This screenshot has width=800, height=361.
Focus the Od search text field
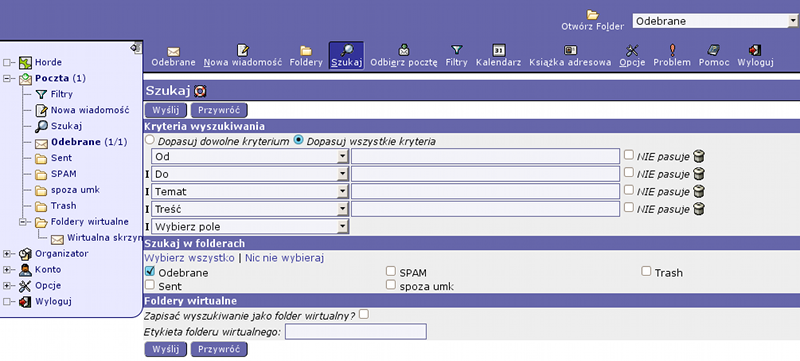click(485, 157)
